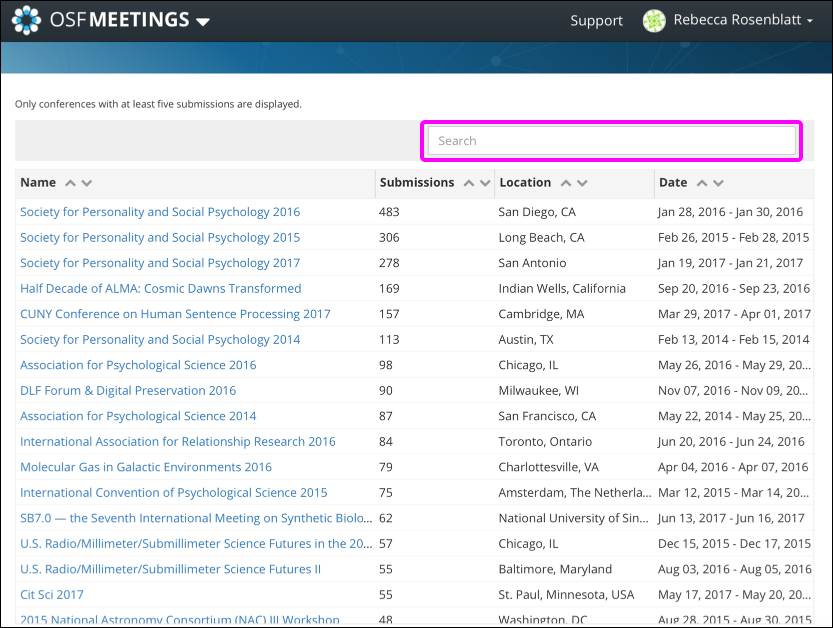This screenshot has width=833, height=628.
Task: Select the 169 submissions cell
Action: [x=389, y=288]
